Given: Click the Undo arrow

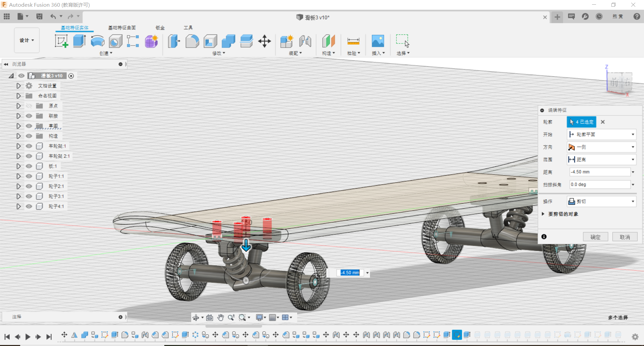Looking at the screenshot, I should (x=53, y=16).
